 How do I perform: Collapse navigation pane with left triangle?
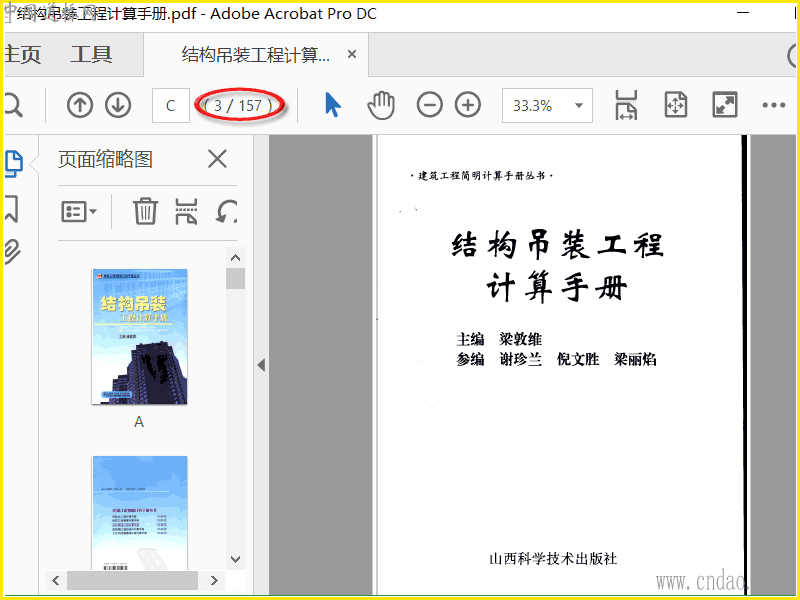coord(261,365)
